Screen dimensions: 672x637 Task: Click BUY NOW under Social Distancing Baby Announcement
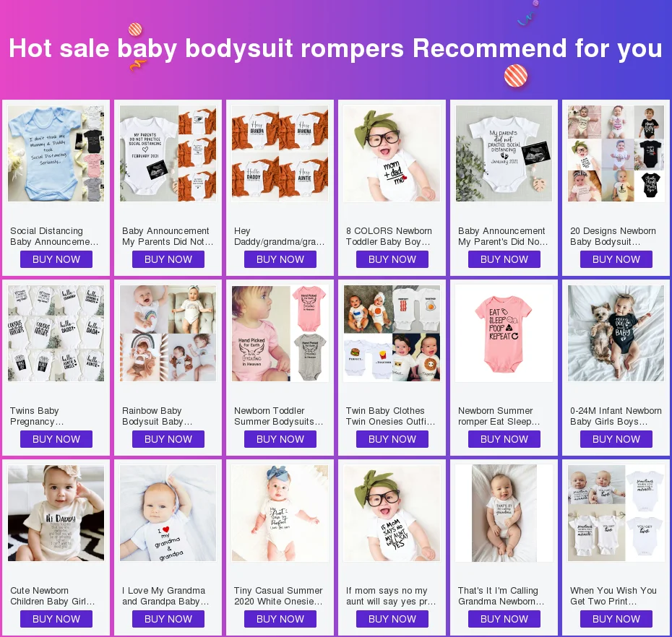click(56, 259)
